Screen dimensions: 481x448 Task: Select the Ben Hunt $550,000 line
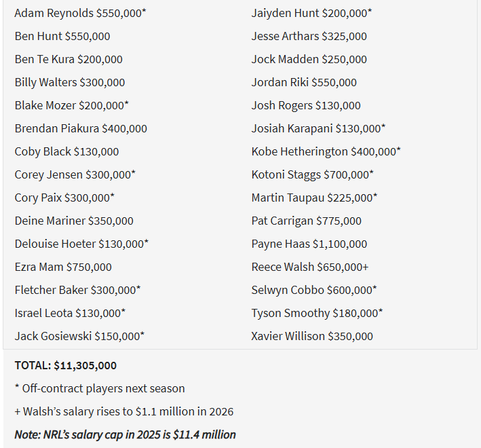pyautogui.click(x=62, y=36)
